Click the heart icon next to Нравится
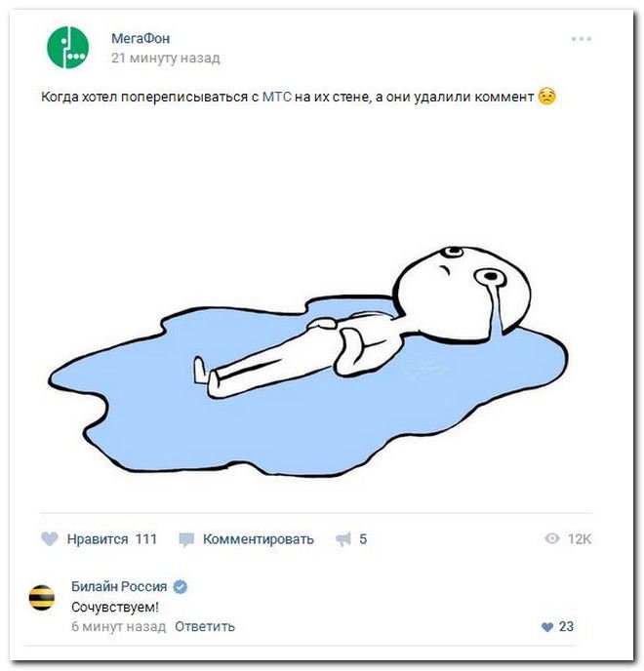Image resolution: width=644 pixels, height=671 pixels. [x=50, y=538]
